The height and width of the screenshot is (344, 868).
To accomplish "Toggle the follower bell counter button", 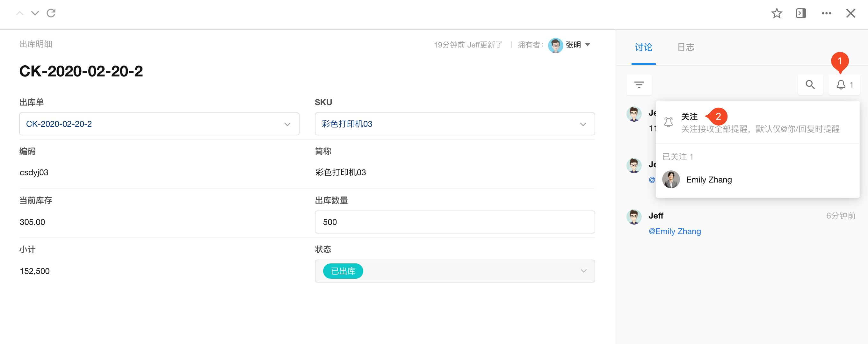I will (x=844, y=85).
